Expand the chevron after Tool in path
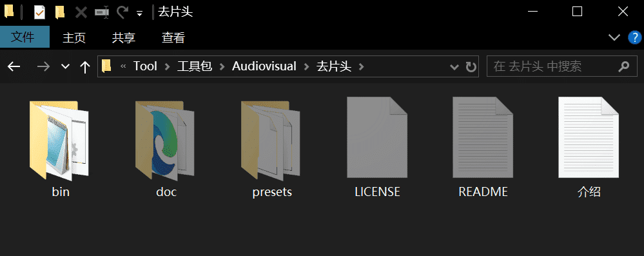644x256 pixels. pyautogui.click(x=167, y=66)
